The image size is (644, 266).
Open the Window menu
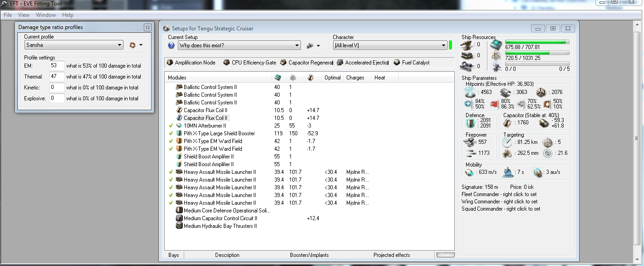(46, 15)
